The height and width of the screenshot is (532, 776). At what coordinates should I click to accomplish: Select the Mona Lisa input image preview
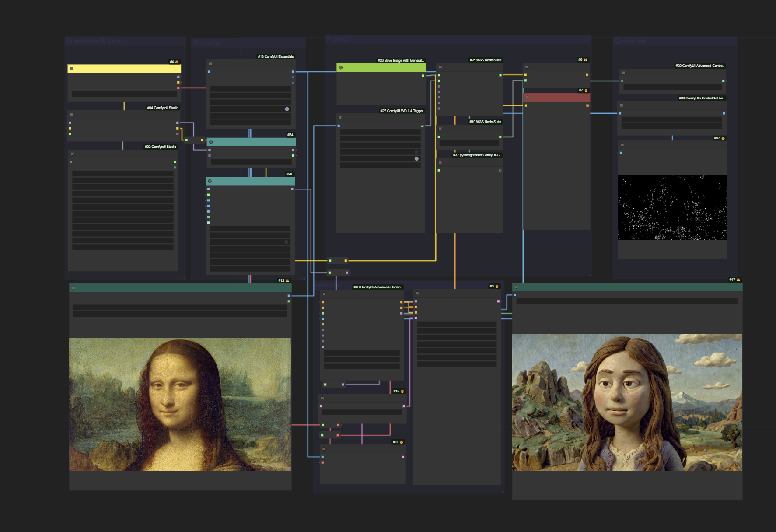click(180, 404)
